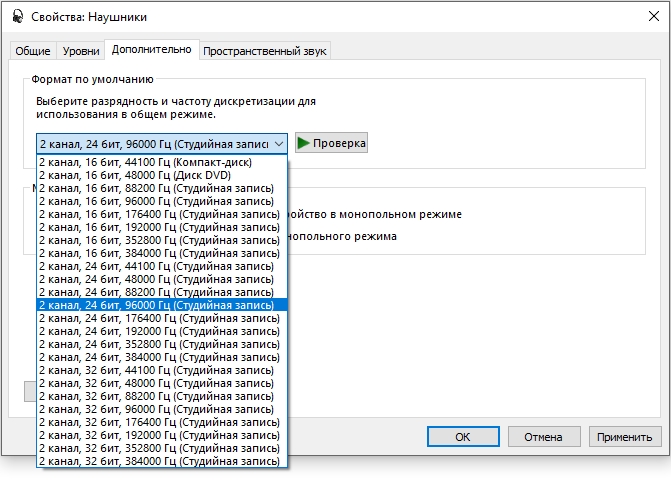
Task: Choose 24 бит, 192000 Гц format
Action: (159, 331)
